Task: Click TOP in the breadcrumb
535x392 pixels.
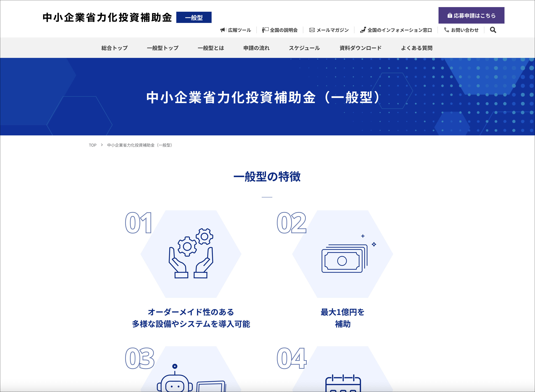Action: 93,145
